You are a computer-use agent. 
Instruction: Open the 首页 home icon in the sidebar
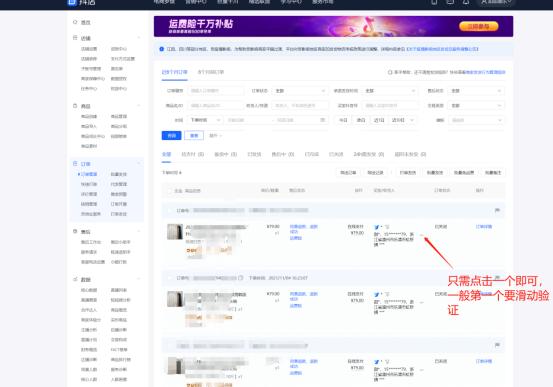(x=75, y=22)
